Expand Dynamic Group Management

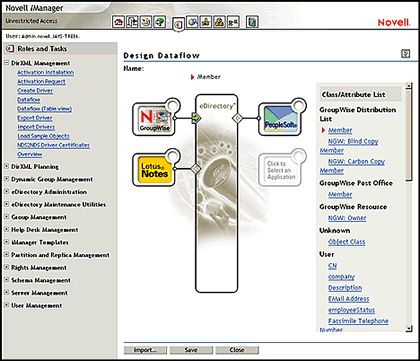(x=6, y=179)
